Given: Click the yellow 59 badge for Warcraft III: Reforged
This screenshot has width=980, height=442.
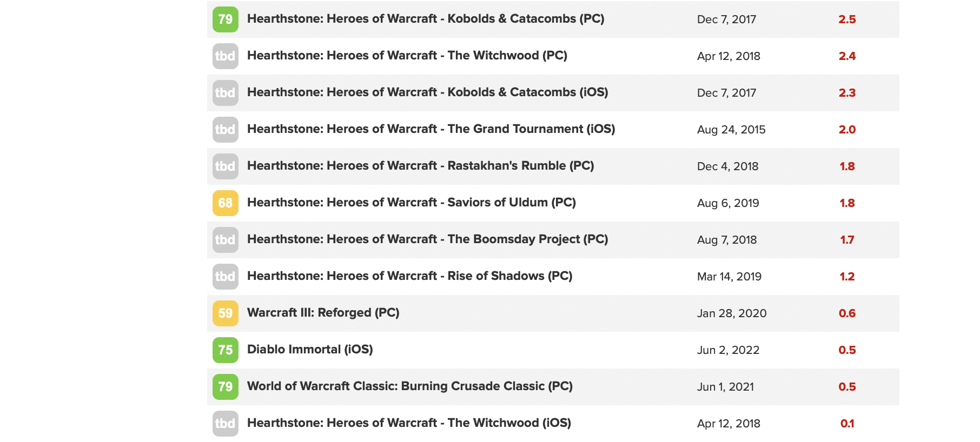Looking at the screenshot, I should tap(225, 313).
